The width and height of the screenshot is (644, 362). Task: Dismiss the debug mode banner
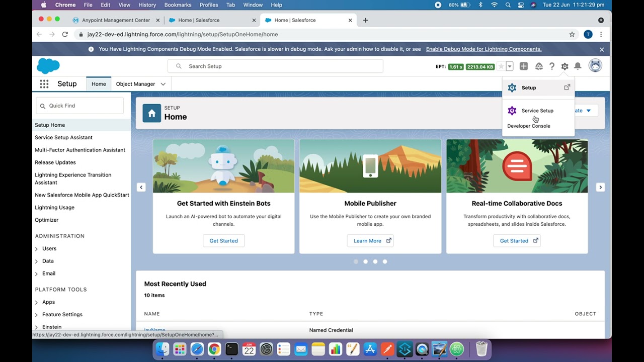coord(602,49)
